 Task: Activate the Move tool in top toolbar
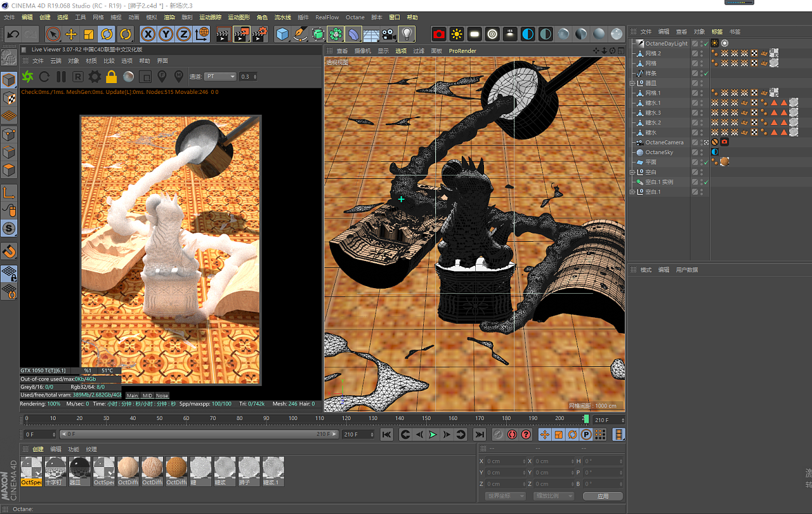click(x=71, y=34)
